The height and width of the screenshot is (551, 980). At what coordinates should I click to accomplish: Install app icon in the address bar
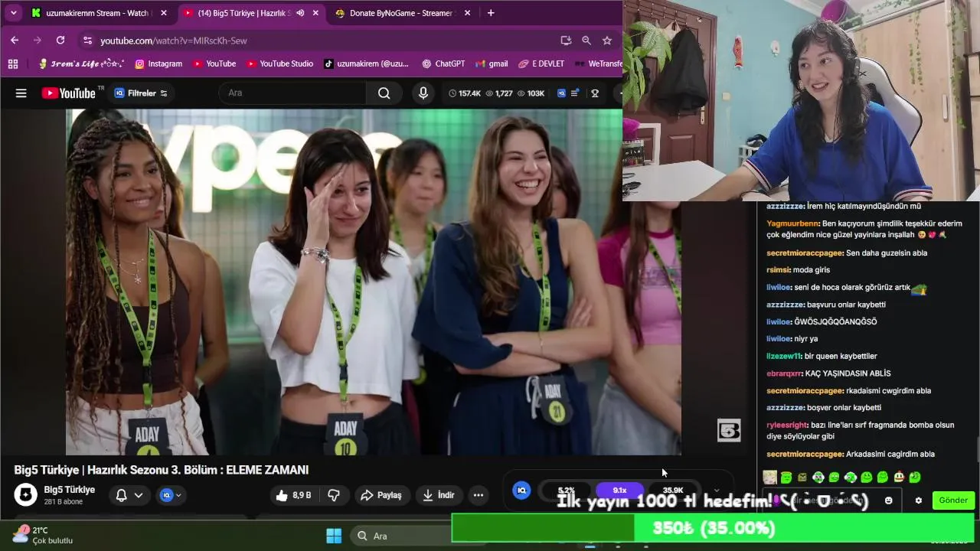pos(566,41)
